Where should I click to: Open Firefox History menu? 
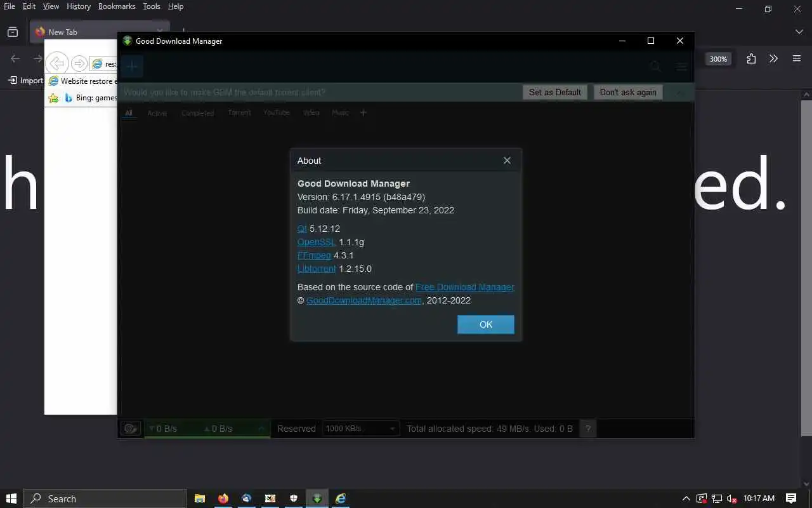click(x=79, y=6)
